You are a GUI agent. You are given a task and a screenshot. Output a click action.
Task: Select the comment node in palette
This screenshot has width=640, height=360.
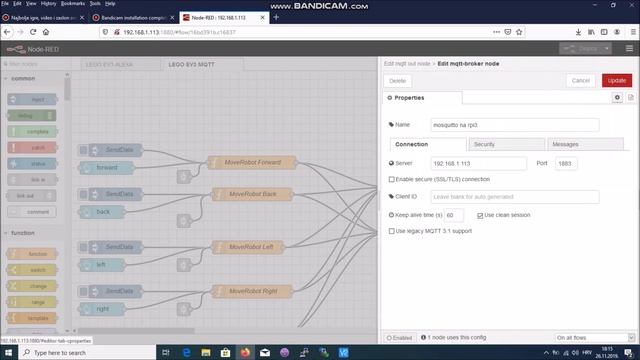(32, 212)
